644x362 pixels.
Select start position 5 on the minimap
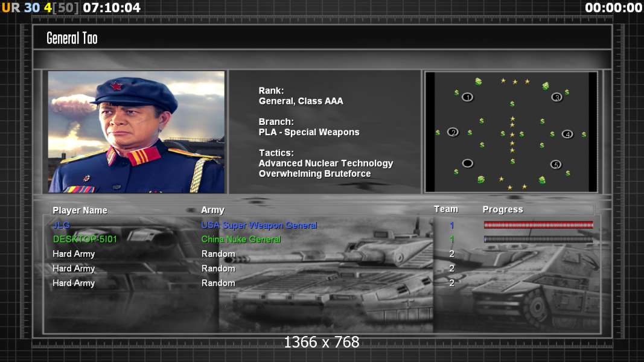click(556, 165)
